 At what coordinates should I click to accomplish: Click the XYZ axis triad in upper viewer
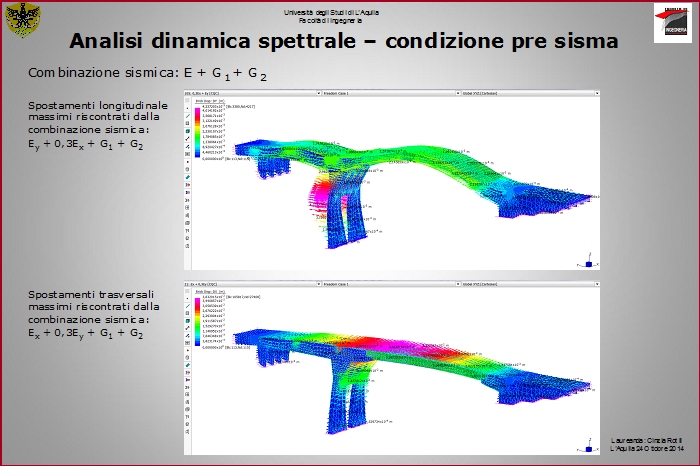(x=588, y=262)
